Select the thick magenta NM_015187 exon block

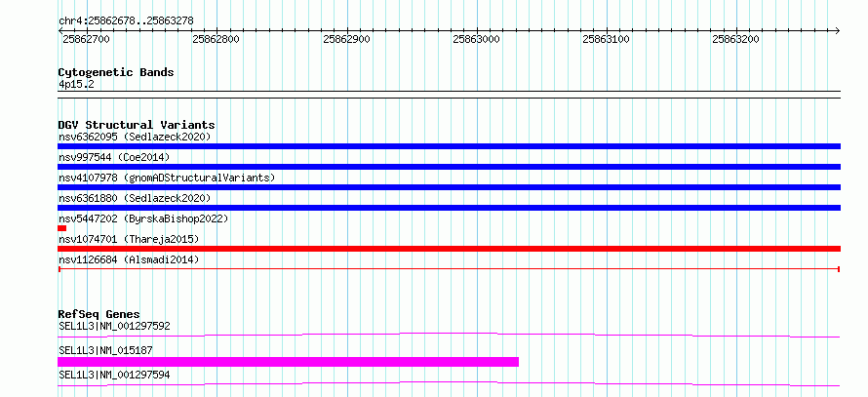pyautogui.click(x=289, y=362)
